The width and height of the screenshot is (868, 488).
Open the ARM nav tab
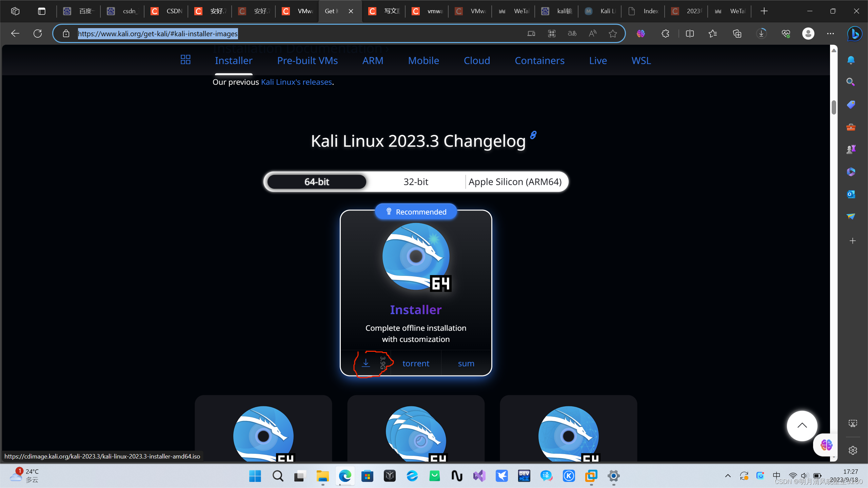click(x=373, y=60)
